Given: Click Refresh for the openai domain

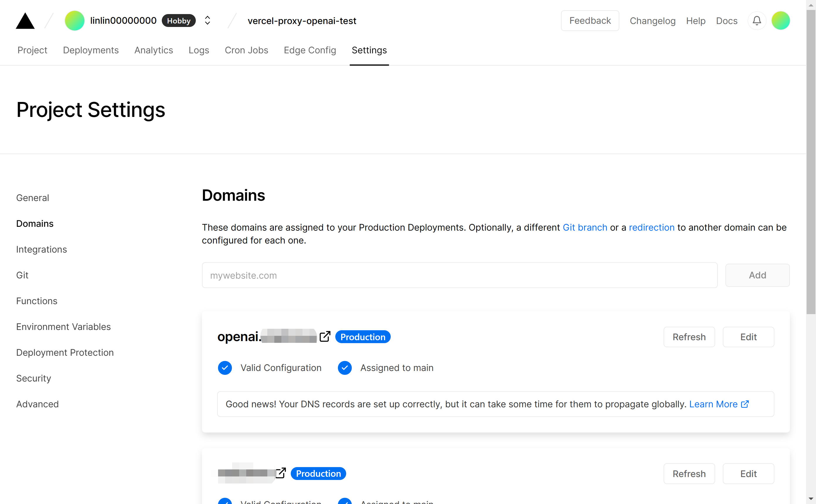Looking at the screenshot, I should (689, 337).
